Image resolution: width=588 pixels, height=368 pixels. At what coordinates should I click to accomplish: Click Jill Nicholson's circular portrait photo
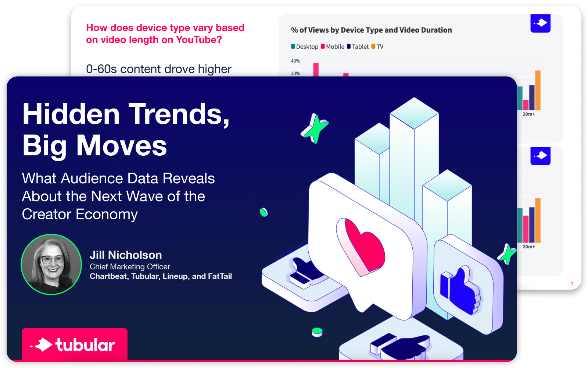51,264
